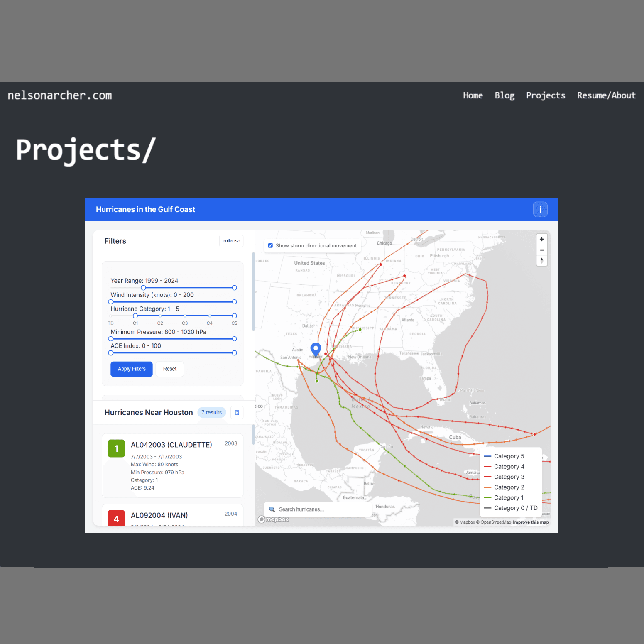Click the magnifier in the hurricane search bar
Viewport: 644px width, 644px height.
click(272, 509)
